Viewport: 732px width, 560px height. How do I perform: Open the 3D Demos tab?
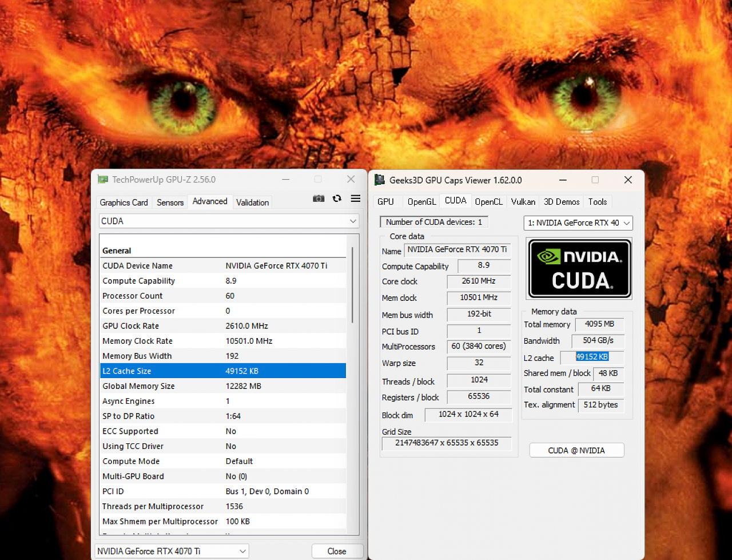562,201
